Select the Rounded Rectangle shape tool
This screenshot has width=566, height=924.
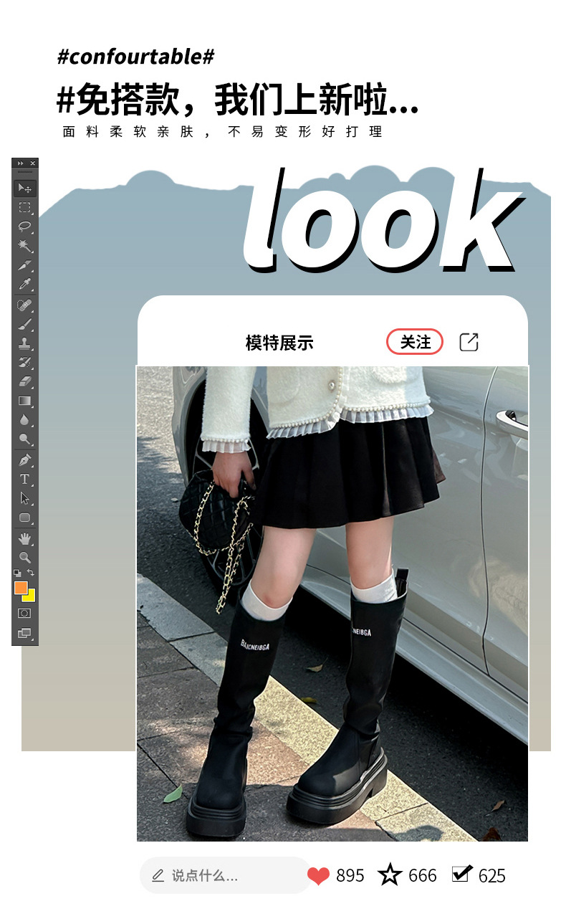25,517
